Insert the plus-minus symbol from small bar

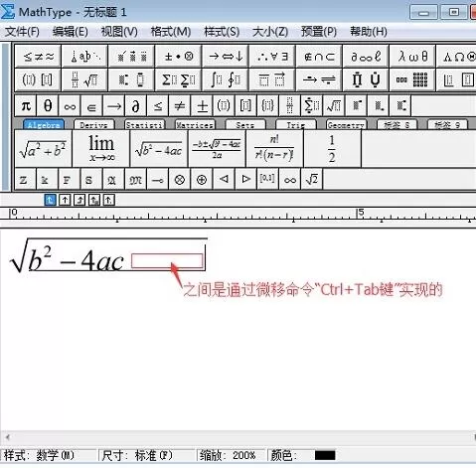pyautogui.click(x=202, y=106)
